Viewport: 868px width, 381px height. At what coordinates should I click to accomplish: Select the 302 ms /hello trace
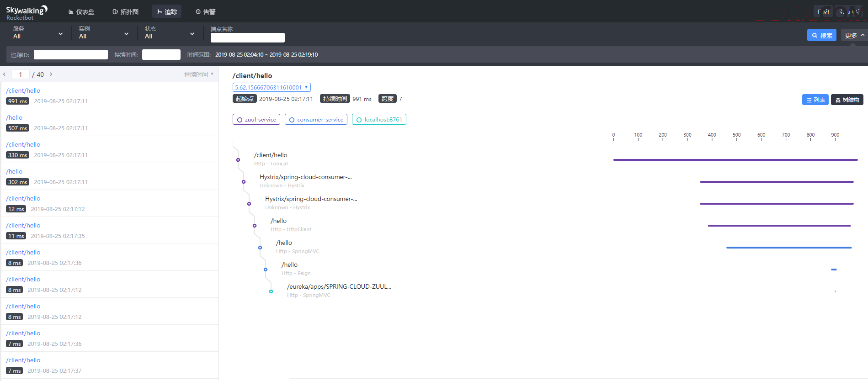click(110, 176)
